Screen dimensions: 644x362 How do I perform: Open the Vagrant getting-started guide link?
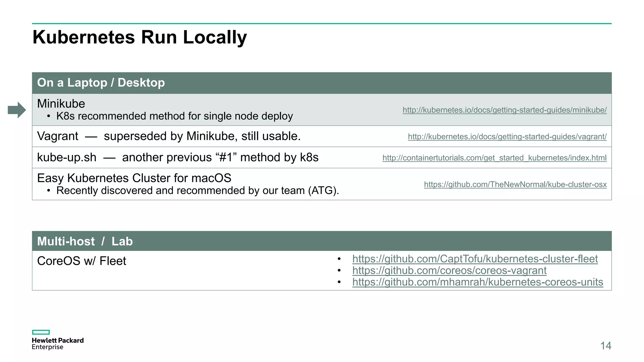point(507,137)
